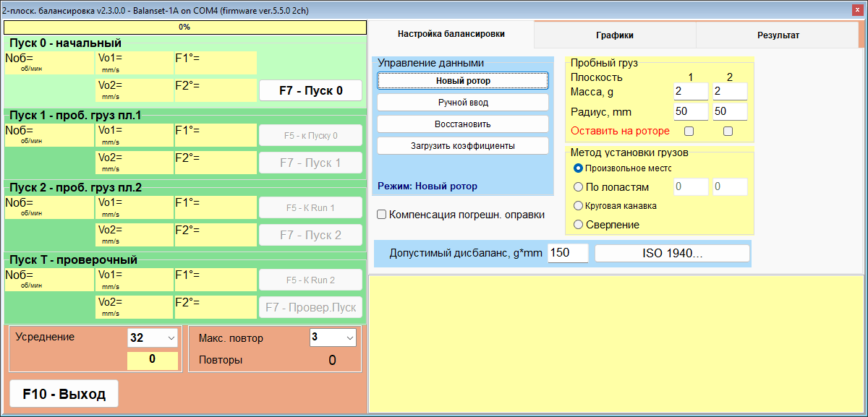Click the Повторы counter value
This screenshot has height=417, width=868.
tap(332, 361)
